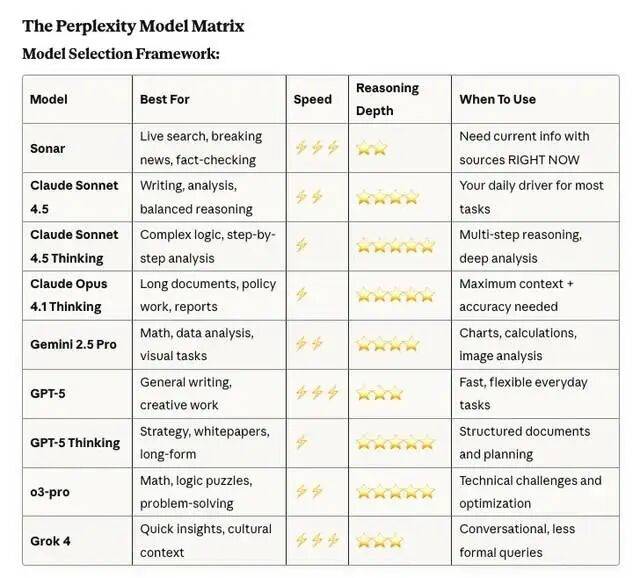Click the GPT-5 Thinking star rating

click(x=395, y=443)
